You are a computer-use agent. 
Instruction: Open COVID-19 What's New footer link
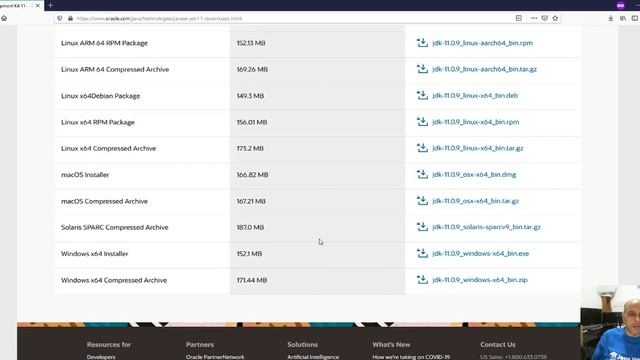coord(411,357)
